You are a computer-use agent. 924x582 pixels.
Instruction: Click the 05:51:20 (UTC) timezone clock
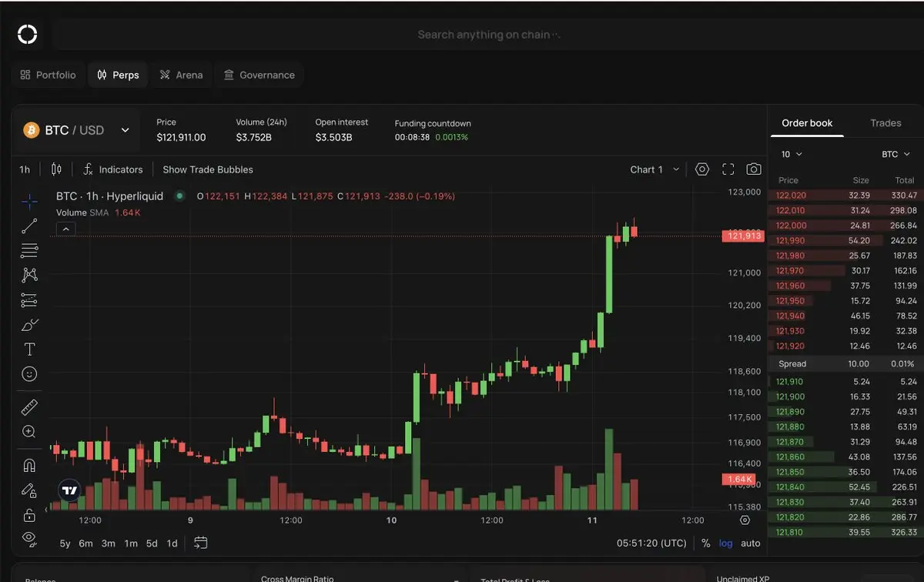pyautogui.click(x=651, y=544)
